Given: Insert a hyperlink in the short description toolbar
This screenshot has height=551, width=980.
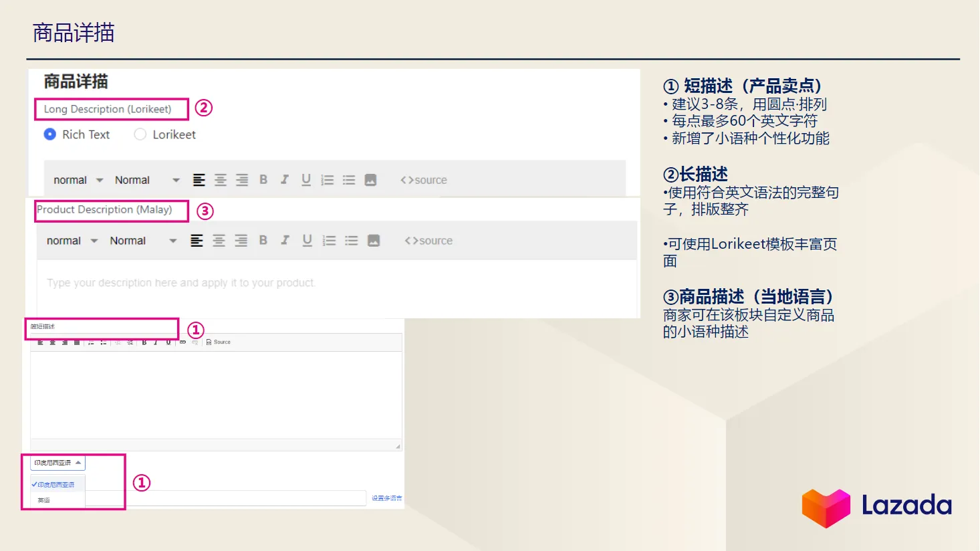Looking at the screenshot, I should click(181, 342).
